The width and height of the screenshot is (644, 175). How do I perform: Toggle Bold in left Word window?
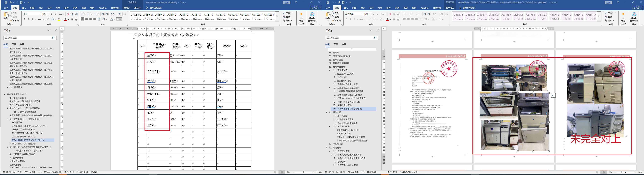(25, 19)
